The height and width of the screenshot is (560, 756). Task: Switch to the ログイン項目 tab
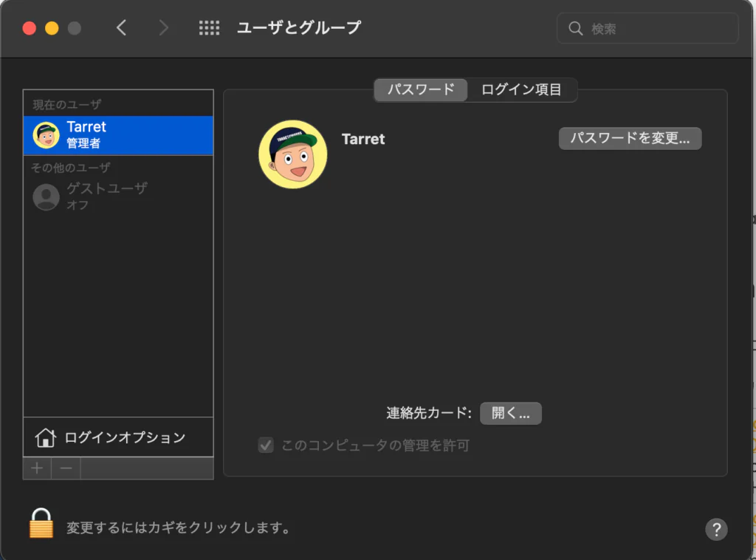521,90
